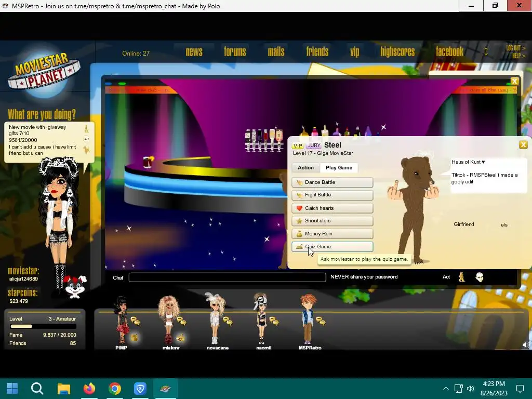Screen dimensions: 532x399
Task: Open the Act animations icon
Action: (461, 277)
